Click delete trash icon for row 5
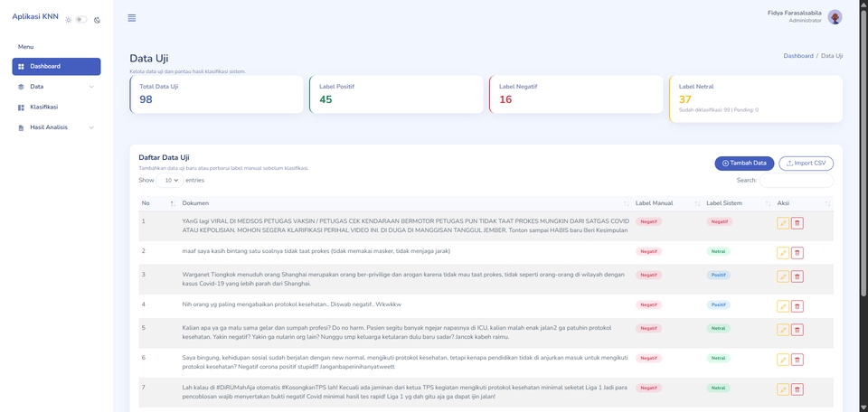This screenshot has width=868, height=412. click(x=797, y=330)
